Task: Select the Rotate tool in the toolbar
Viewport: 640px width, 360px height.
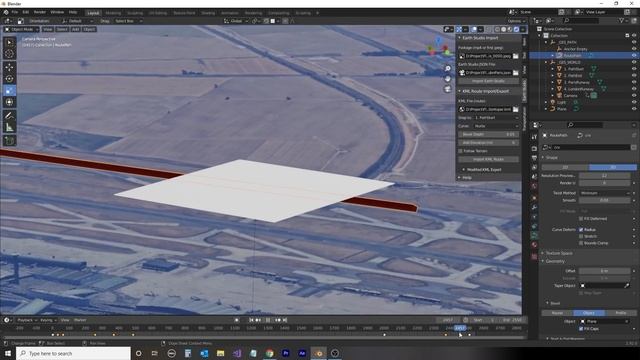Action: [x=9, y=79]
